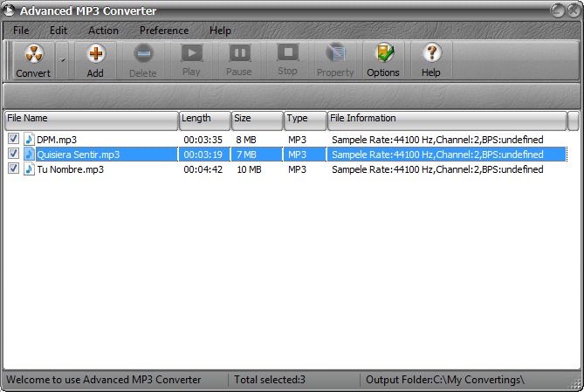The height and width of the screenshot is (392, 584).
Task: Click the Tu Nombre.mp3 music note icon
Action: point(29,169)
